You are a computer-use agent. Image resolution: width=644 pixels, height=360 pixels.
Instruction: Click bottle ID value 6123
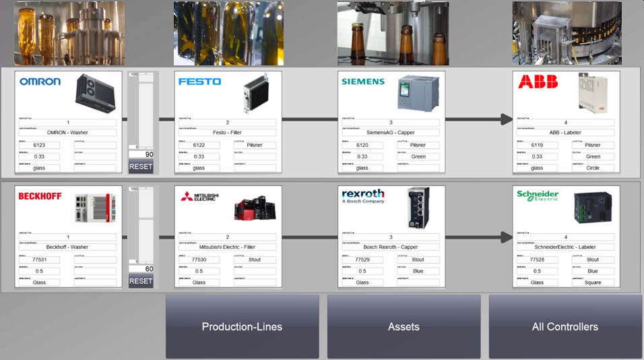40,145
